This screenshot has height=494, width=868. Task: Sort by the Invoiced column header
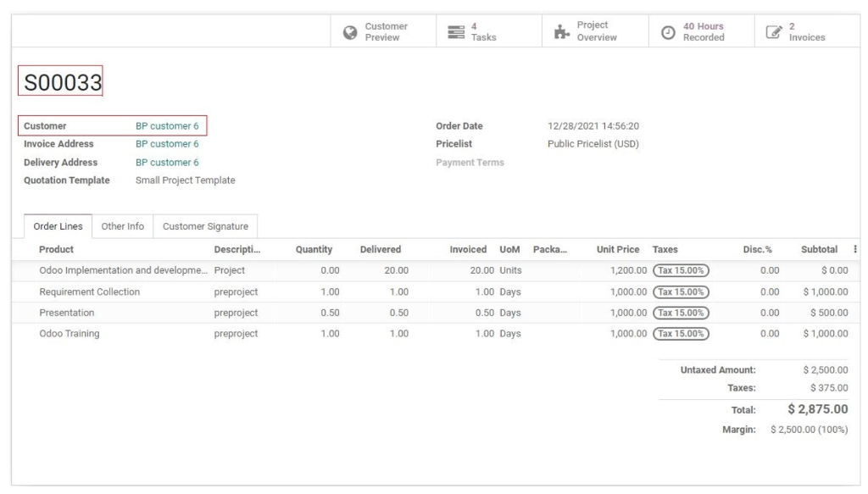[x=468, y=249]
